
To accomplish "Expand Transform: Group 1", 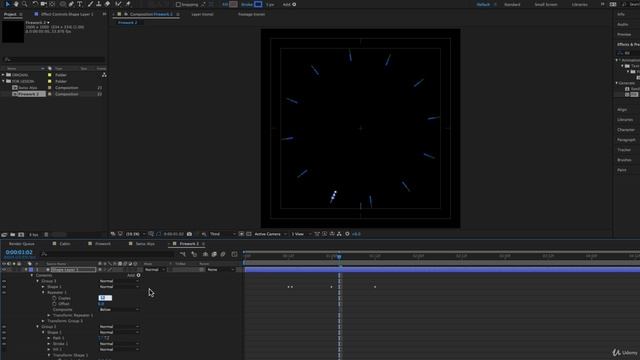I will pos(43,321).
